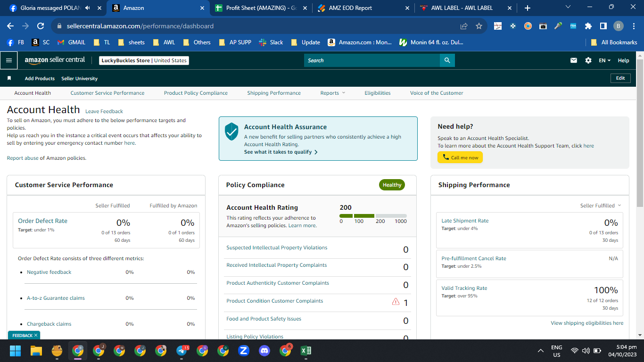Open the settings gear in Seller Central

tap(588, 60)
